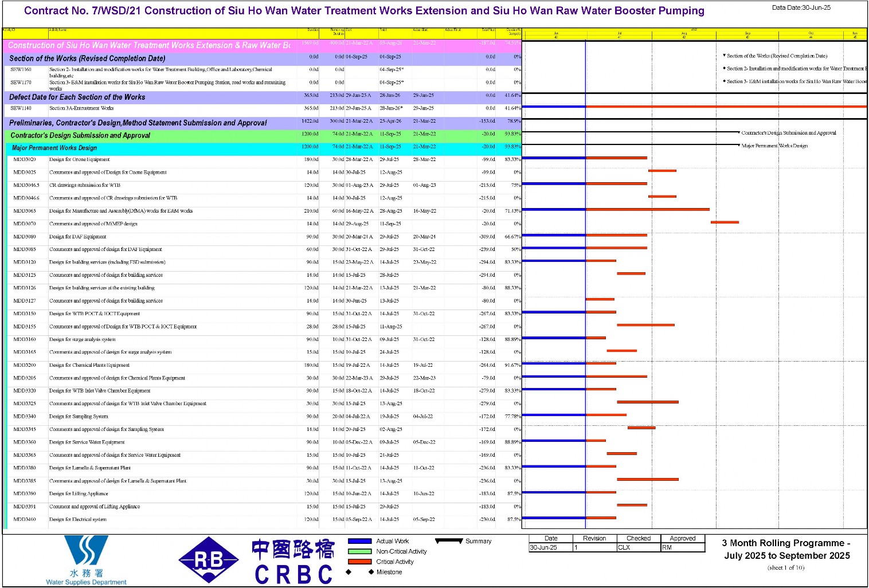
Task: Click the CRBC Chinese-character company logo
Action: (x=293, y=562)
